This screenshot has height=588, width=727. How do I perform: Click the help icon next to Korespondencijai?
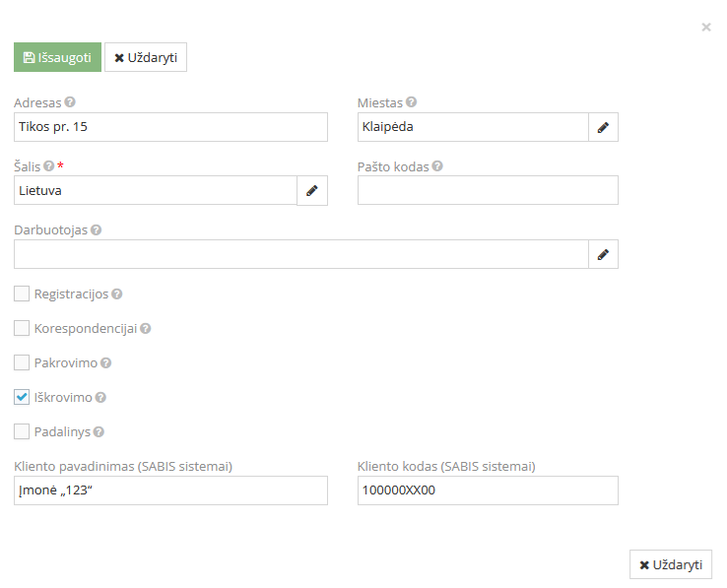tap(146, 329)
